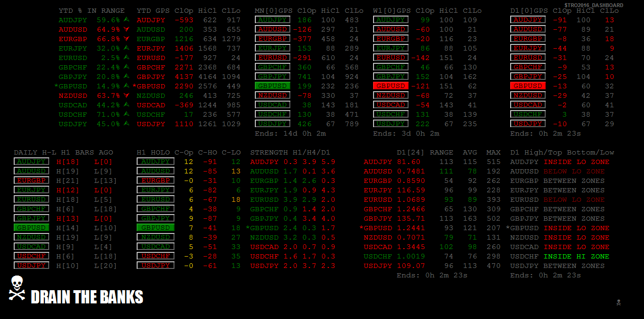
Task: Click EURGBP button in H1 HOLO panel
Action: click(x=156, y=181)
